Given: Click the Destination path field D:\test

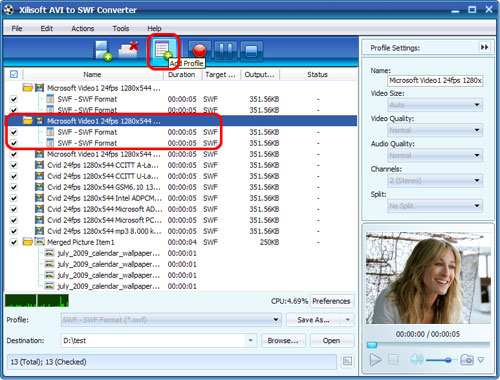Looking at the screenshot, I should [154, 340].
